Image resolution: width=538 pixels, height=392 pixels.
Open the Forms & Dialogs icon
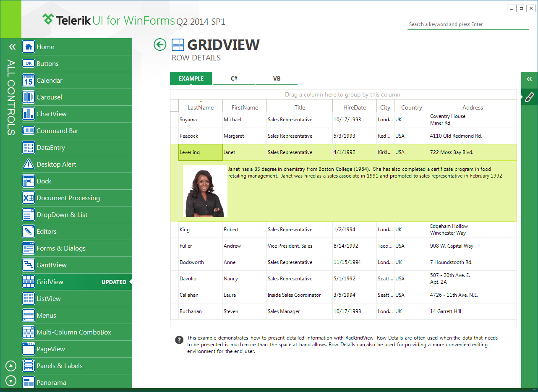[x=29, y=248]
